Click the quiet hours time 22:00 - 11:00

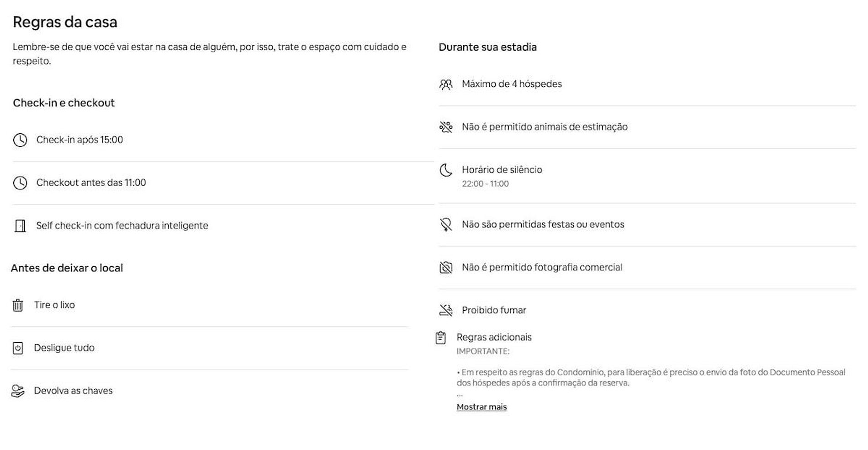point(485,184)
